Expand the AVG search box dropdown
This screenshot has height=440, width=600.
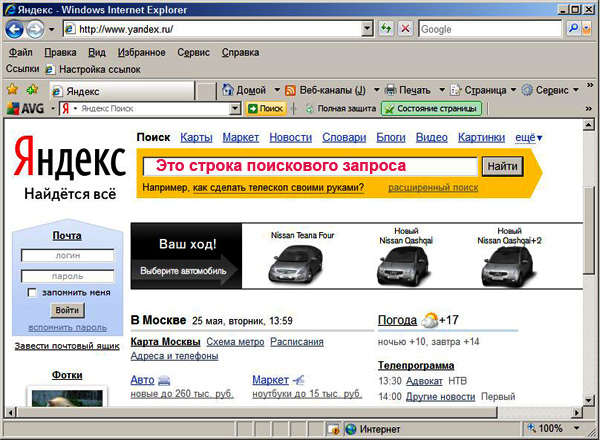click(x=235, y=109)
